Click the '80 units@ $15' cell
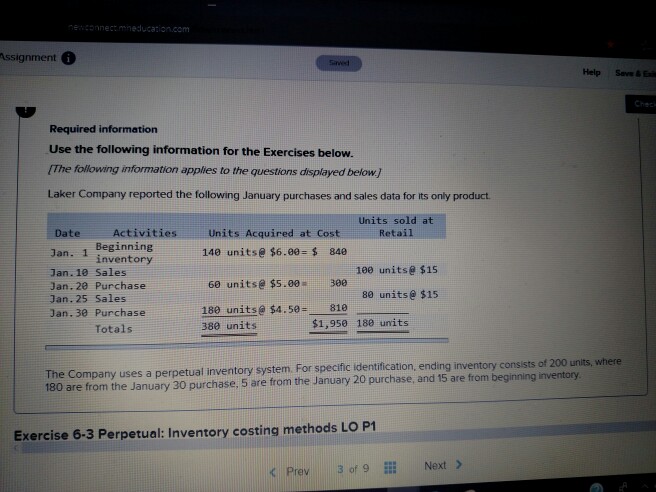The width and height of the screenshot is (656, 492). pyautogui.click(x=400, y=295)
